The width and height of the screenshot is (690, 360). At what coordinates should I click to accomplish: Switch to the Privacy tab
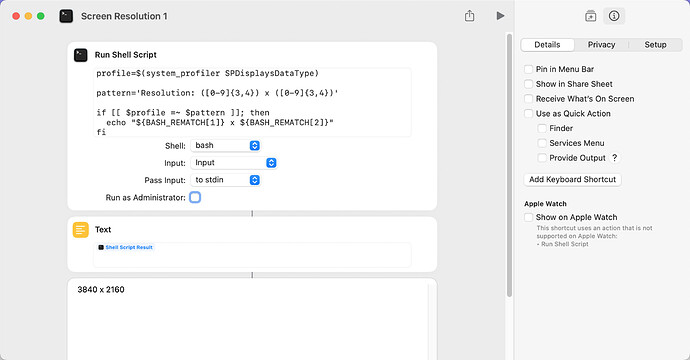click(601, 45)
